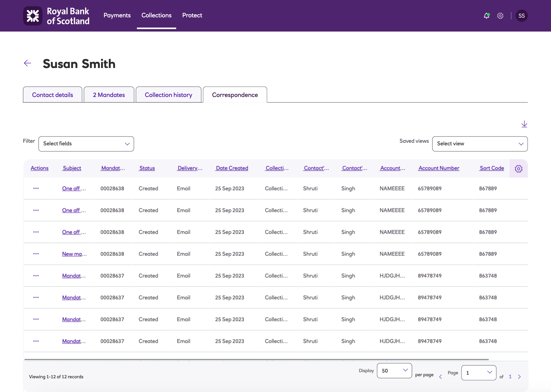
Task: Open the first One off... subject link
Action: point(74,189)
